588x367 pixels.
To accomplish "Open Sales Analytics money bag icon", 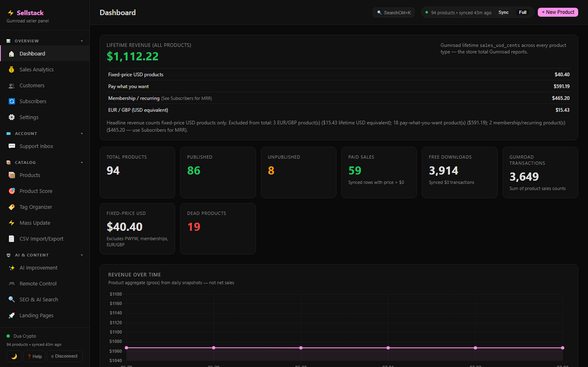I will (12, 70).
